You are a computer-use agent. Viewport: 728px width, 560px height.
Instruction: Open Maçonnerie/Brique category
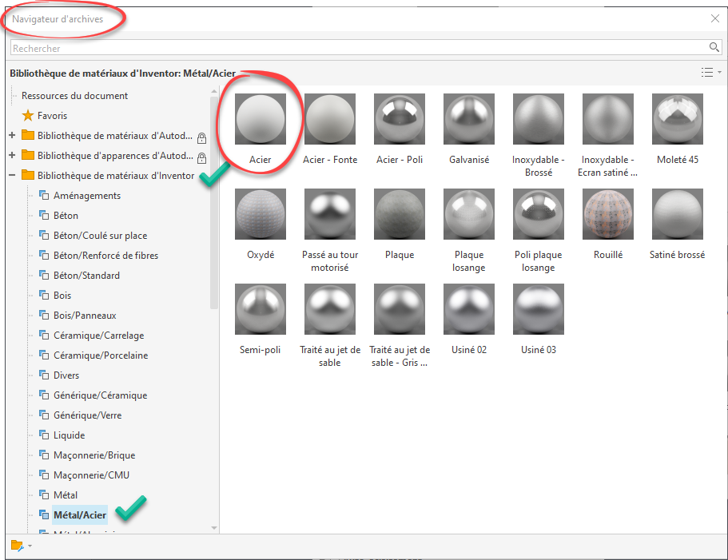point(94,455)
